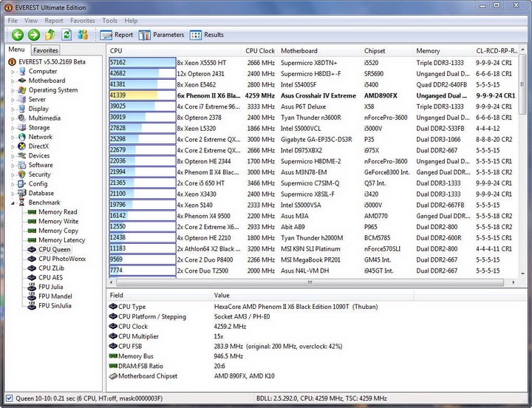Click the Up one level arrow icon
This screenshot has width=532, height=408.
[50, 35]
